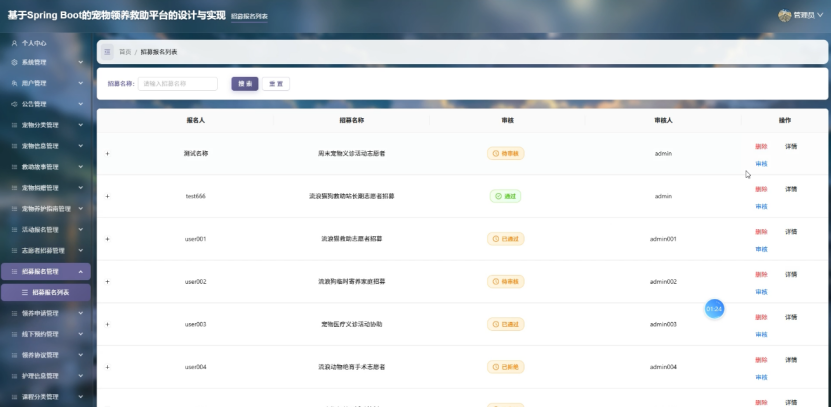Screen dimensions: 831x407
Task: View 详情 for the user003 row
Action: click(791, 317)
